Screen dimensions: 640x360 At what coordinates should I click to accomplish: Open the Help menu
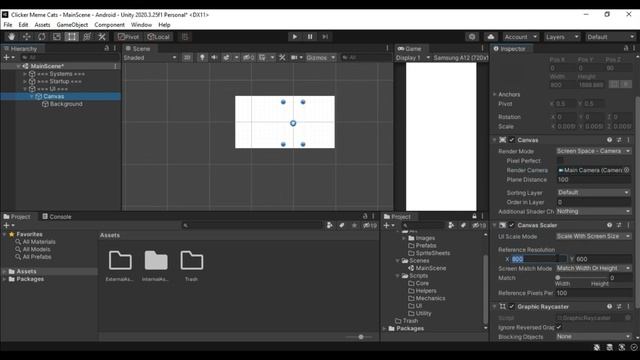(x=164, y=25)
